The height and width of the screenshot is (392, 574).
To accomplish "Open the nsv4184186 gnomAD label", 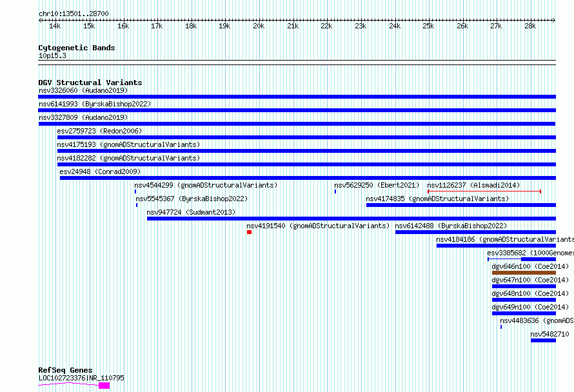I will click(x=505, y=239).
